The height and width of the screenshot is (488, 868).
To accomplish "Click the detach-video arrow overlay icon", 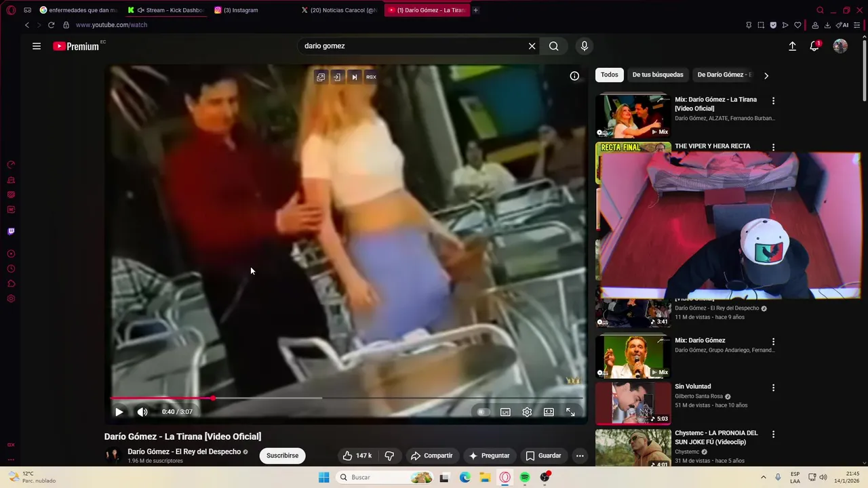I will coord(337,77).
